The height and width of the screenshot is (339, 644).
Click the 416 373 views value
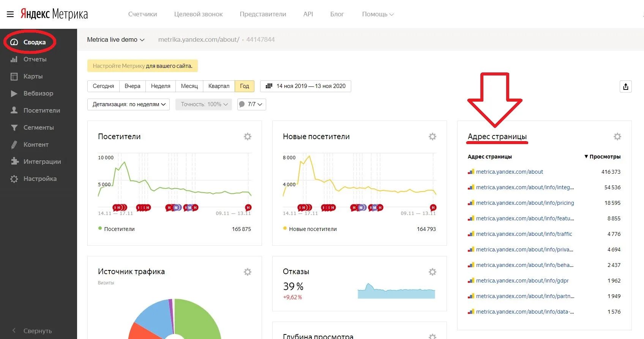pos(611,172)
